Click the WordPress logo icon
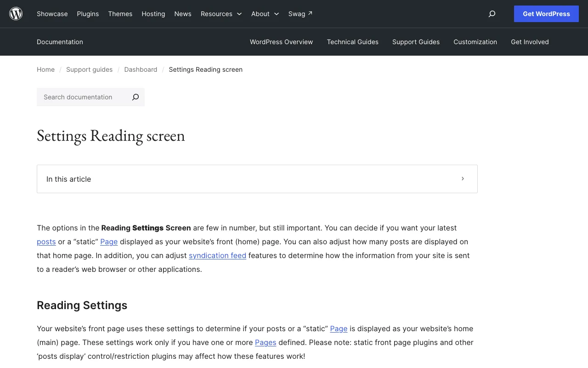This screenshot has height=368, width=588. click(x=16, y=14)
